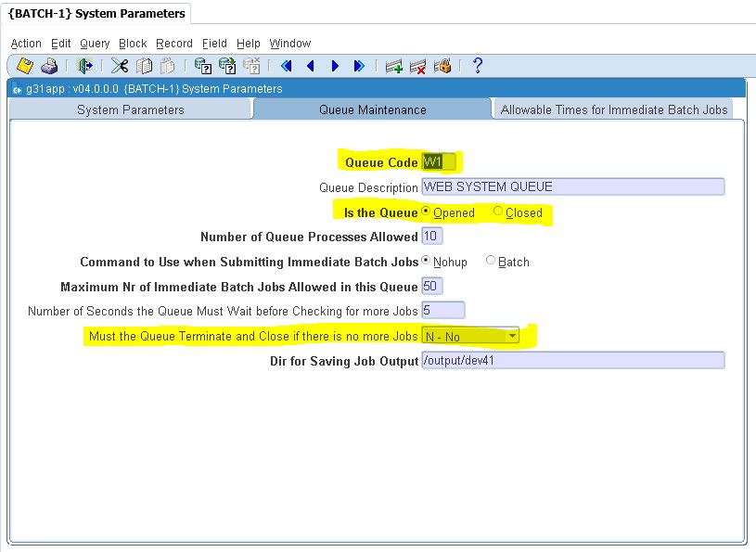756x552 pixels.
Task: Open the Query menu
Action: 95,44
